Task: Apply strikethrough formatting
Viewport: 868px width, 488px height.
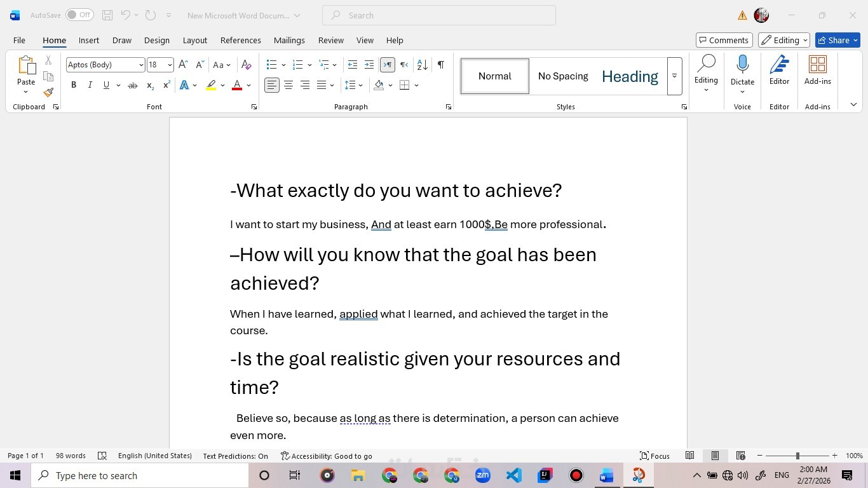Action: tap(132, 85)
